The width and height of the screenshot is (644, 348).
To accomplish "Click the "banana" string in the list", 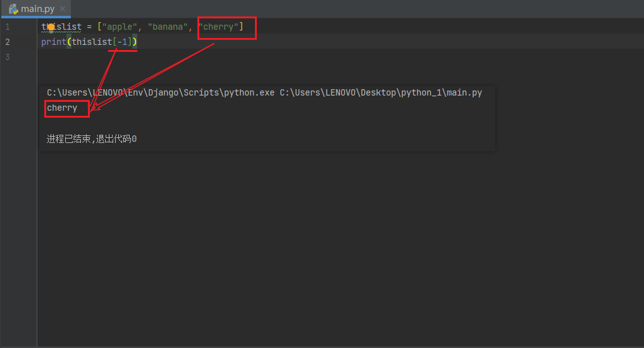I will [x=168, y=27].
